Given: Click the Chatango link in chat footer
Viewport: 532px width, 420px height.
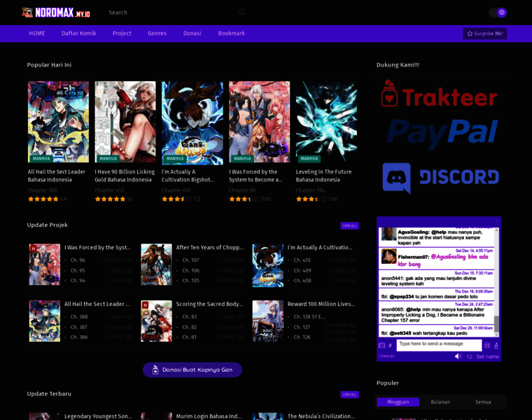Looking at the screenshot, I should 386,356.
